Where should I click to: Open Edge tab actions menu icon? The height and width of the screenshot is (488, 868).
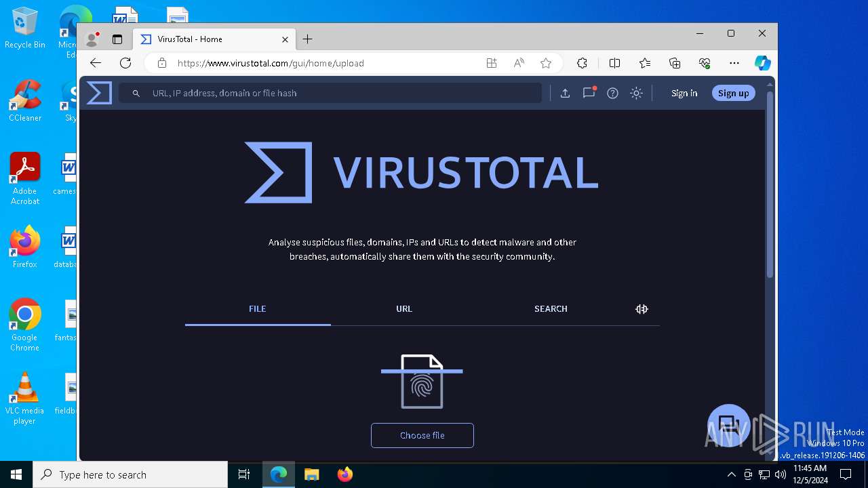tap(117, 39)
